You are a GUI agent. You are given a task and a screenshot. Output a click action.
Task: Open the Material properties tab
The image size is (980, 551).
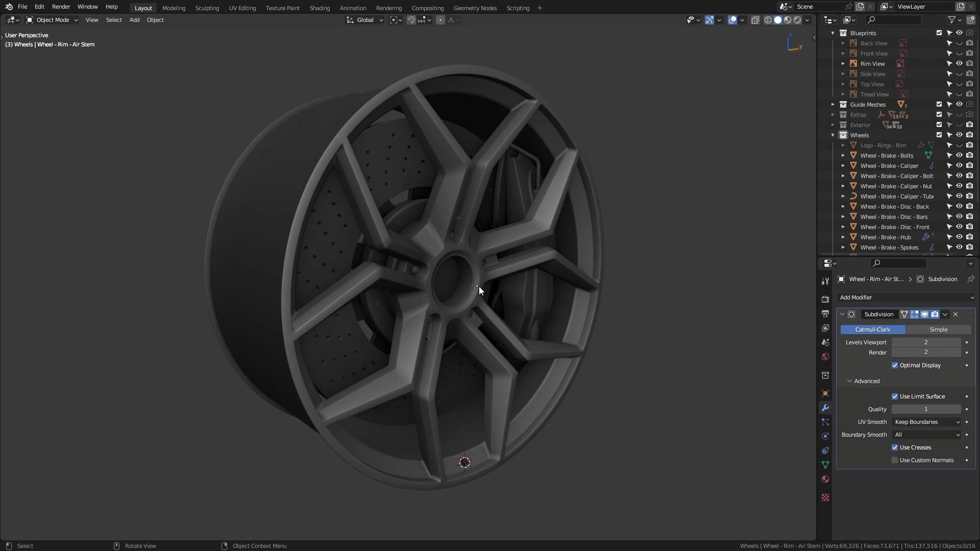click(825, 479)
